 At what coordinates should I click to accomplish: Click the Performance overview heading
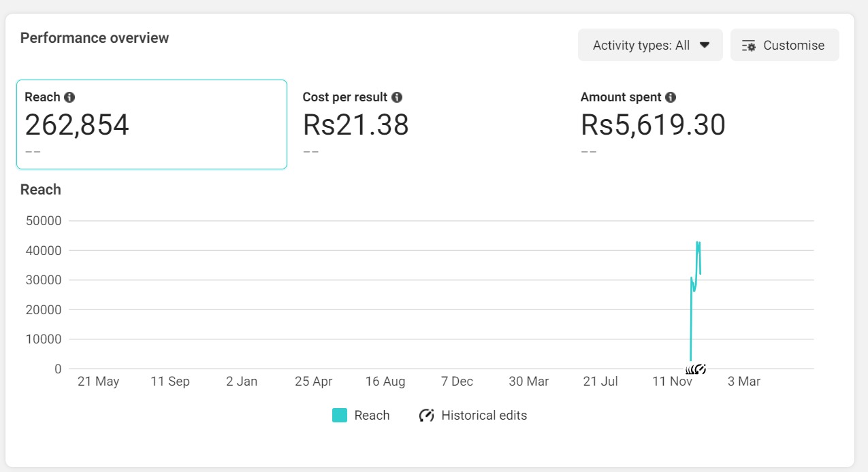coord(95,38)
